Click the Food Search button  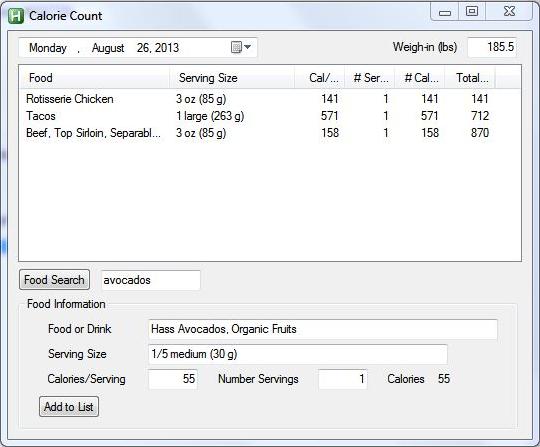click(54, 280)
